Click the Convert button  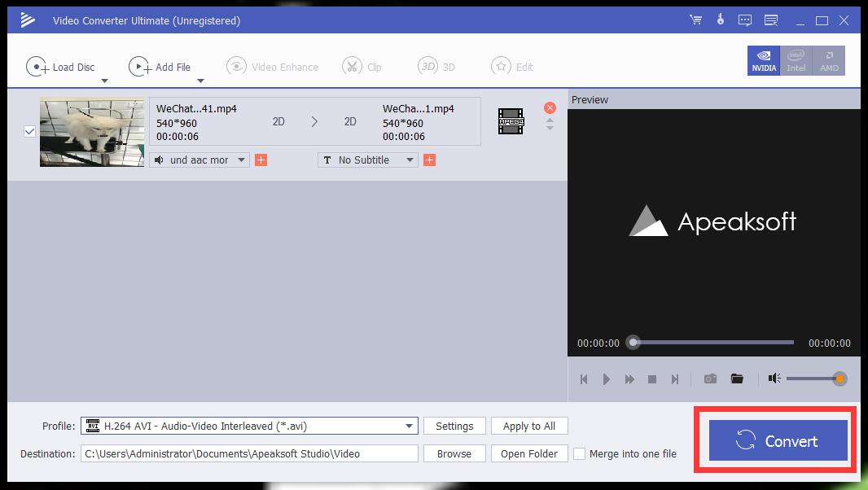tap(775, 440)
